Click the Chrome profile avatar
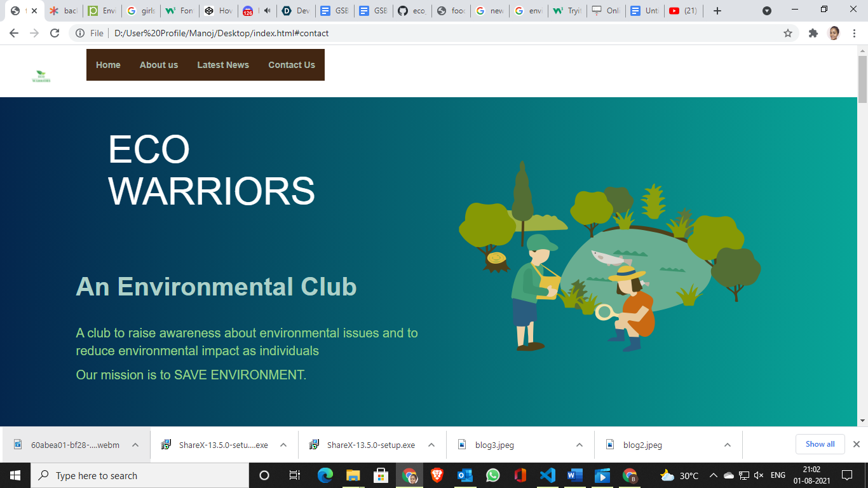This screenshot has height=488, width=868. pyautogui.click(x=834, y=33)
